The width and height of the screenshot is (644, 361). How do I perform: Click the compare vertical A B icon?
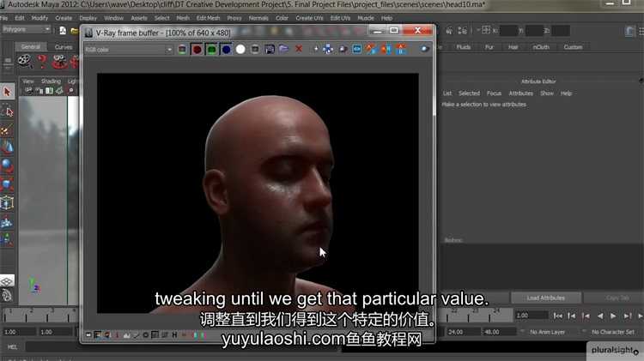[x=400, y=50]
